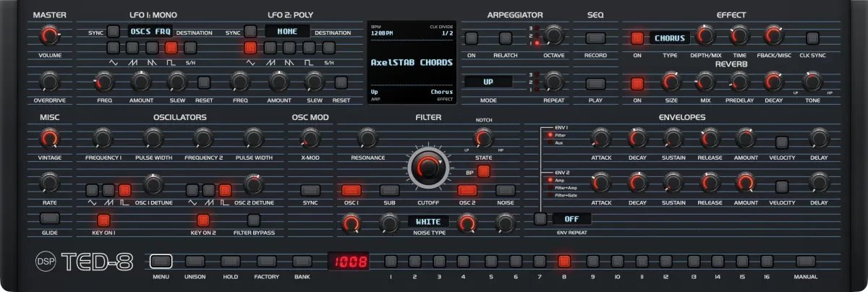Toggle the KEY ON 2 button
The height and width of the screenshot is (292, 868).
[203, 220]
